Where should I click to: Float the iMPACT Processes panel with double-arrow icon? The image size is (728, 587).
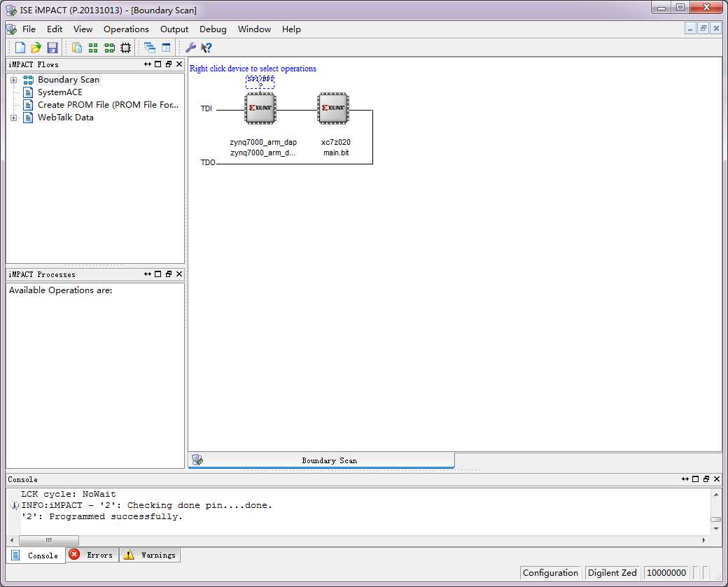click(148, 274)
